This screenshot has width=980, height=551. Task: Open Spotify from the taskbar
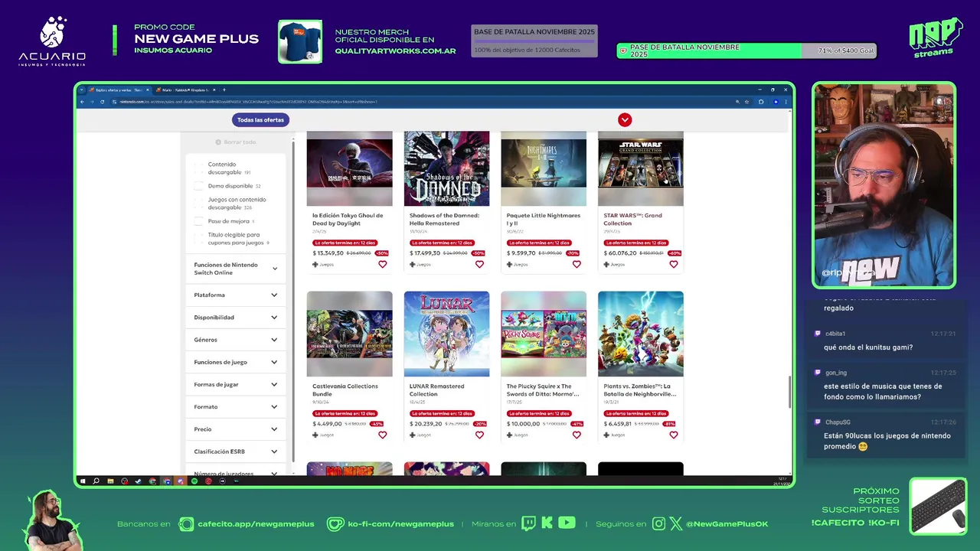point(194,481)
